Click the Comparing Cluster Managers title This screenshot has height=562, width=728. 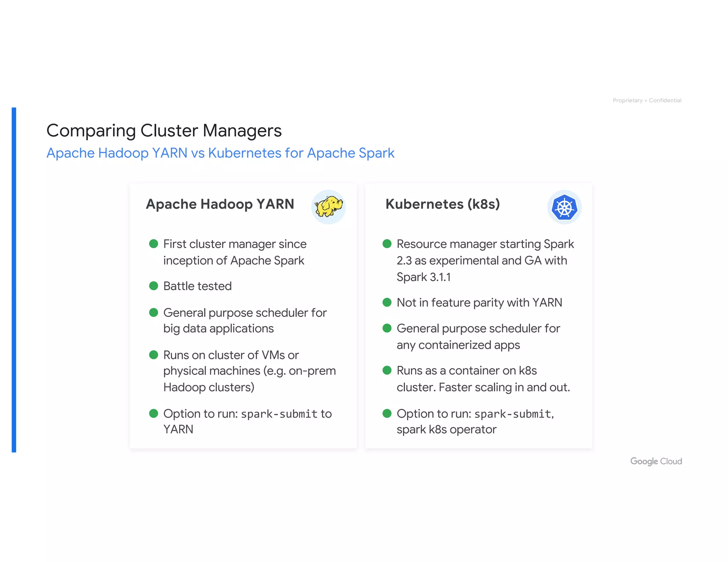coord(164,130)
